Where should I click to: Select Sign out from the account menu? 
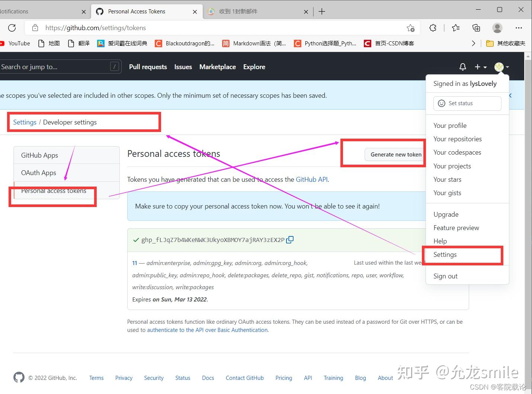click(445, 276)
